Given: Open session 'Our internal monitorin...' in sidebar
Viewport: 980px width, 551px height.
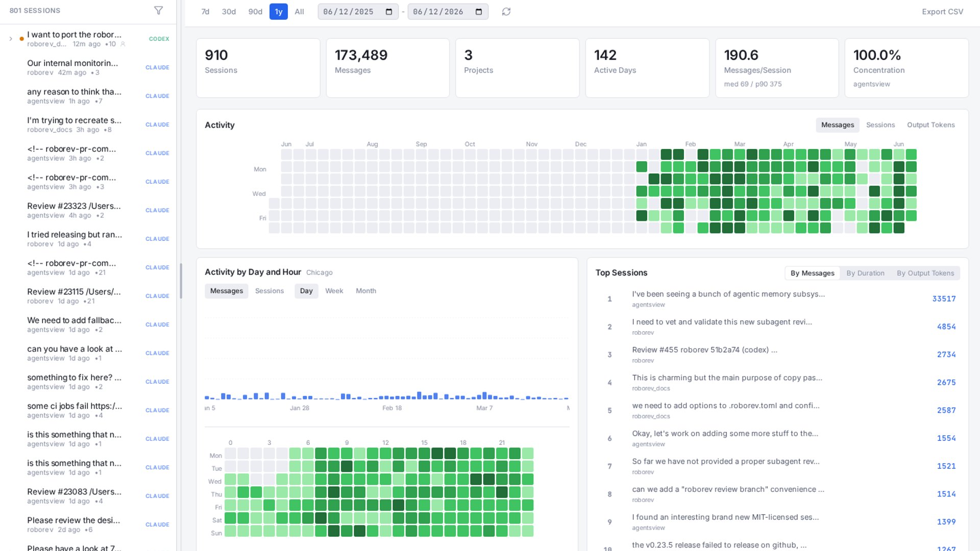Looking at the screenshot, I should tap(88, 67).
